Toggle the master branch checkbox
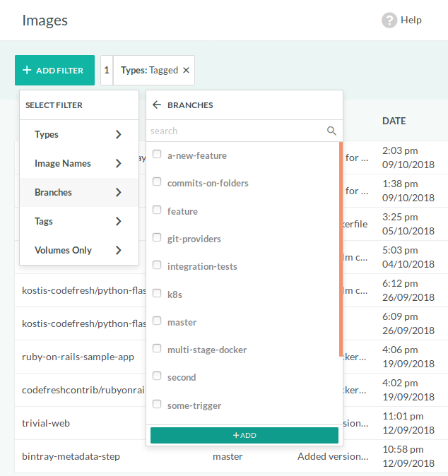 point(157,321)
